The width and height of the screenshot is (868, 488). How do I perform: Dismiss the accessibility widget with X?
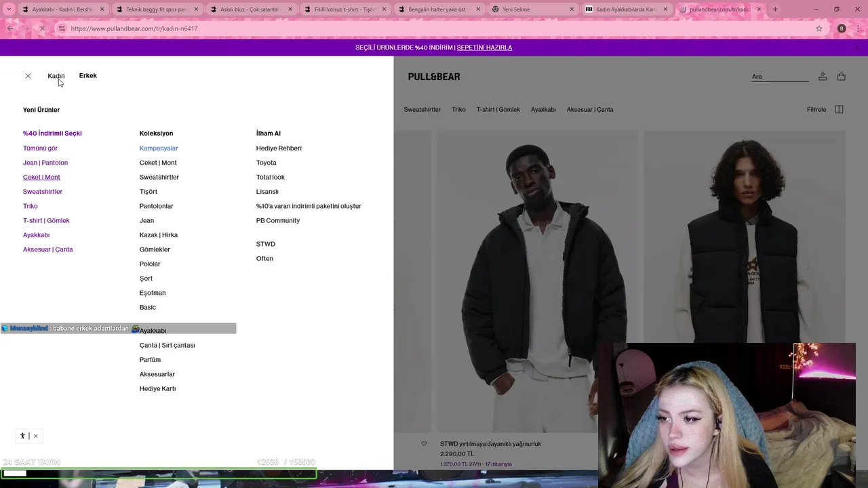[36, 436]
